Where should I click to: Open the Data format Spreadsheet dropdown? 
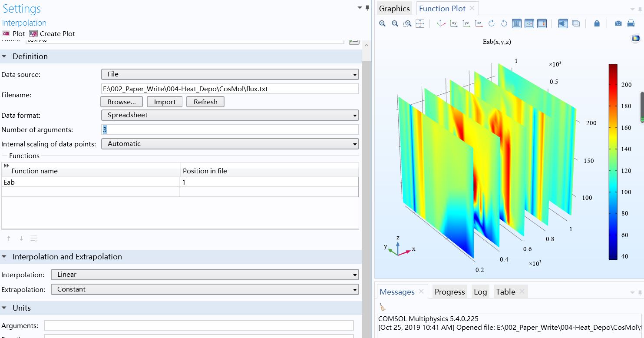tap(230, 115)
